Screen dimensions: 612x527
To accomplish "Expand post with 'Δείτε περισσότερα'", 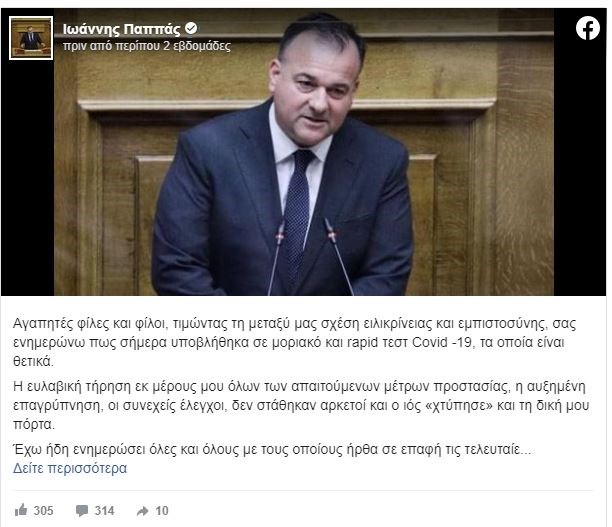I will (70, 468).
